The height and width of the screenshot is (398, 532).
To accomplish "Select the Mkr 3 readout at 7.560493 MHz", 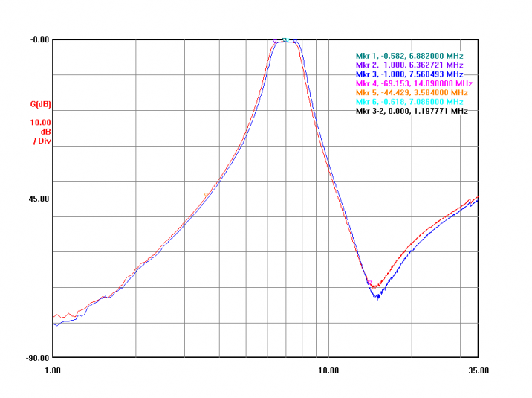I will coord(409,74).
